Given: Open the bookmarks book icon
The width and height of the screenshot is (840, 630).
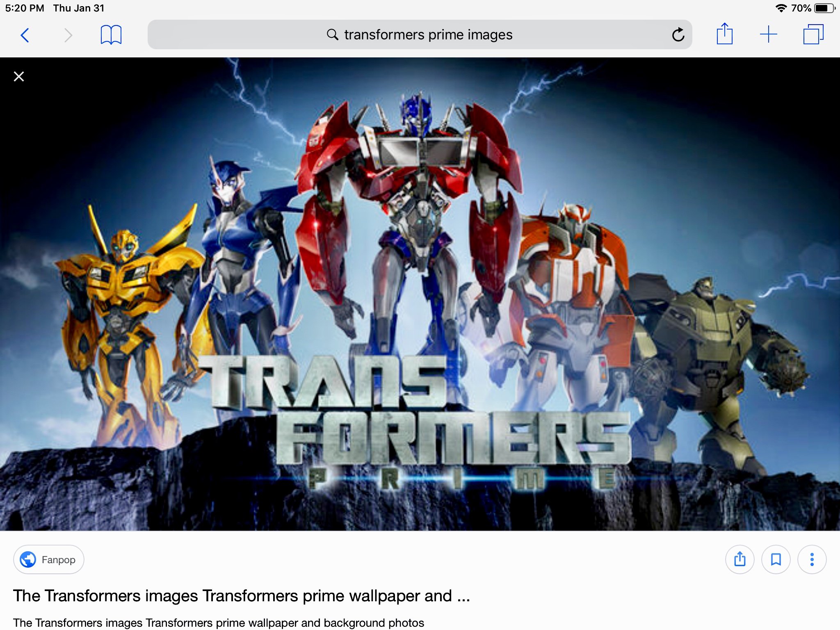Looking at the screenshot, I should 111,35.
